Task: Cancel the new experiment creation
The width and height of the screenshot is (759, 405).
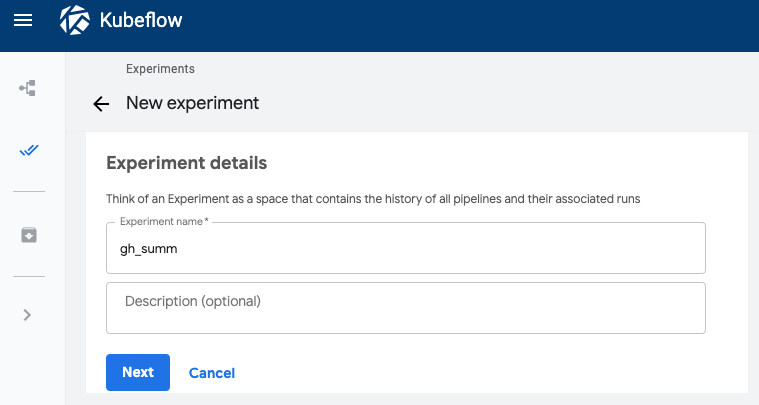Action: pyautogui.click(x=212, y=373)
